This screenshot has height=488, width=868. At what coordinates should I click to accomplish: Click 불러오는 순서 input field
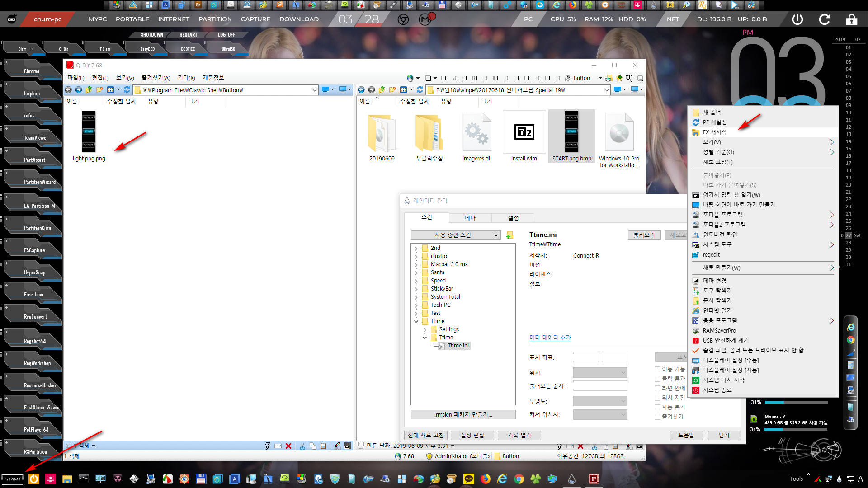600,386
